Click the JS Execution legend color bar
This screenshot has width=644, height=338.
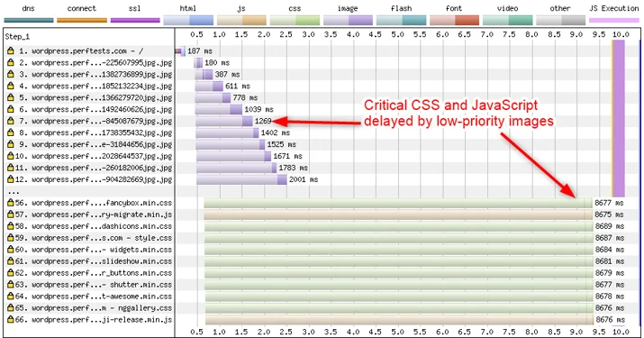(x=614, y=20)
